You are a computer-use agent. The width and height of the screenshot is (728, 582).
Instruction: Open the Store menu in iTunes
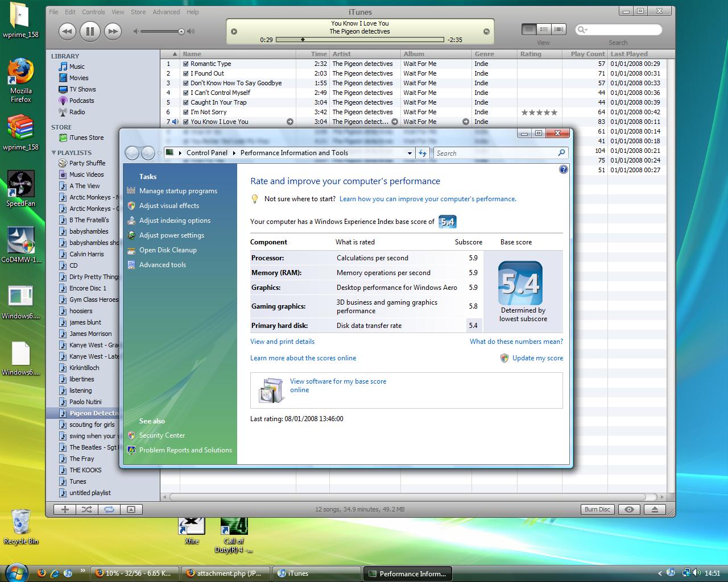tap(138, 12)
